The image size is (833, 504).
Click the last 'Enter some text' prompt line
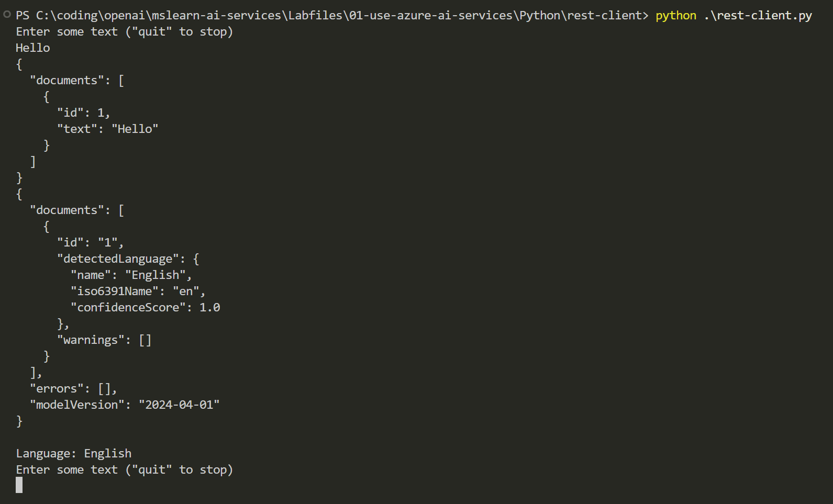click(125, 470)
